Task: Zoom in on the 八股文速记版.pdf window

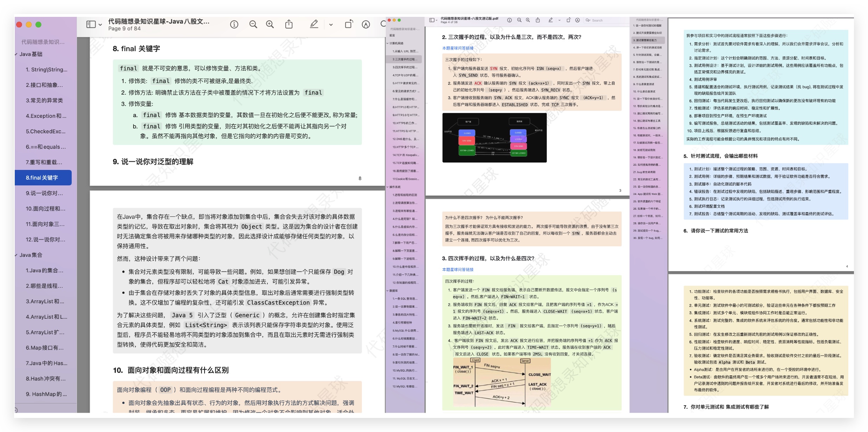Action: pos(528,20)
